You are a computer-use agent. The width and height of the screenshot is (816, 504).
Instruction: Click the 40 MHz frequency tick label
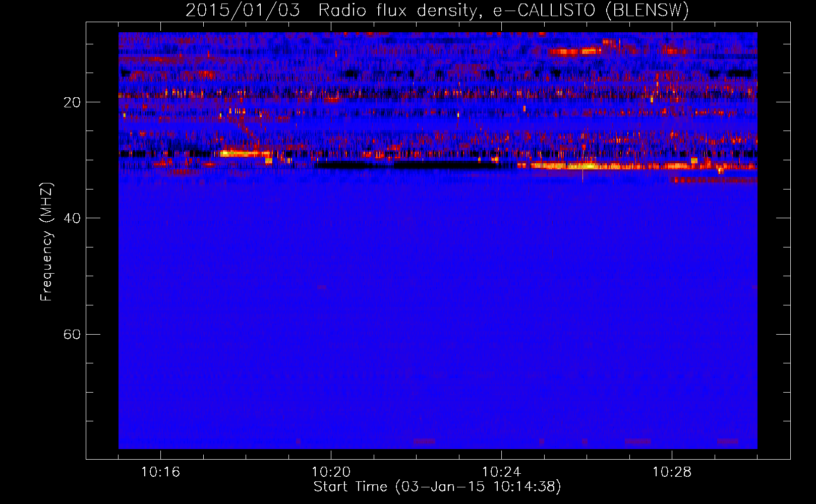(x=72, y=218)
